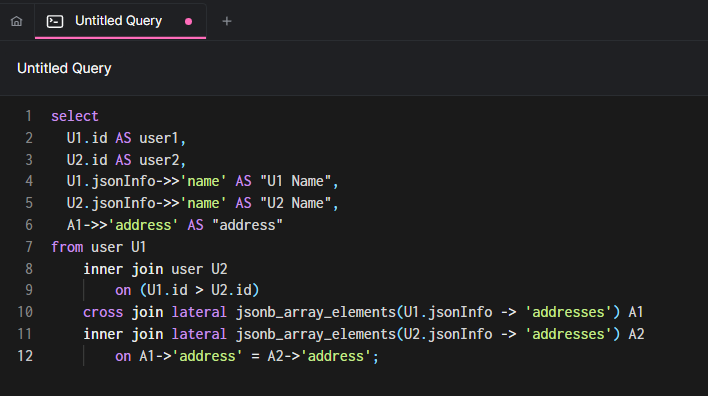Click the 'cross' keyword on line 10

103,312
